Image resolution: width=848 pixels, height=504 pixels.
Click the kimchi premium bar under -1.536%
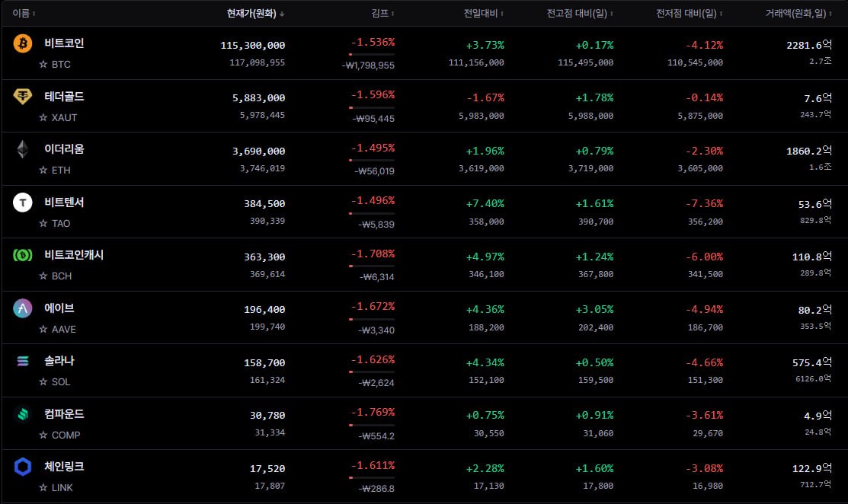click(x=372, y=54)
